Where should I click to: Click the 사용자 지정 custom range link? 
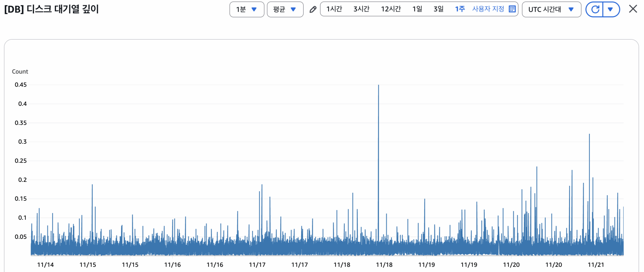pyautogui.click(x=488, y=9)
